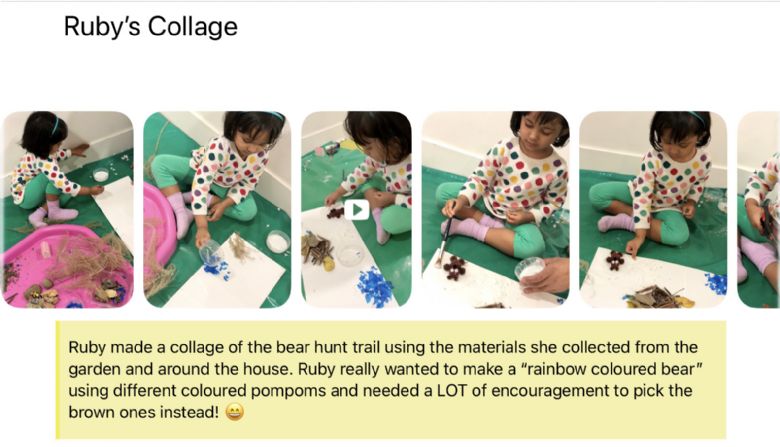780x447 pixels.
Task: Open the first photo with pink tray
Action: pyautogui.click(x=68, y=210)
